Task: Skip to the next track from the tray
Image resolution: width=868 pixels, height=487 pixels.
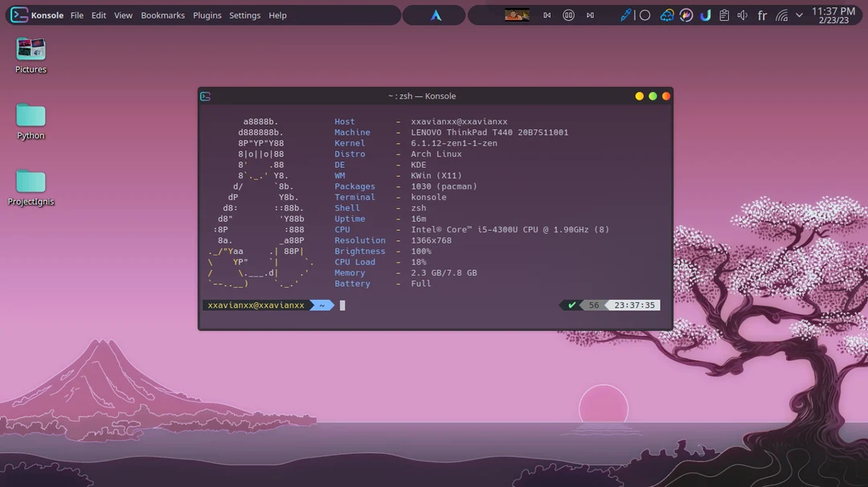Action: 589,14
